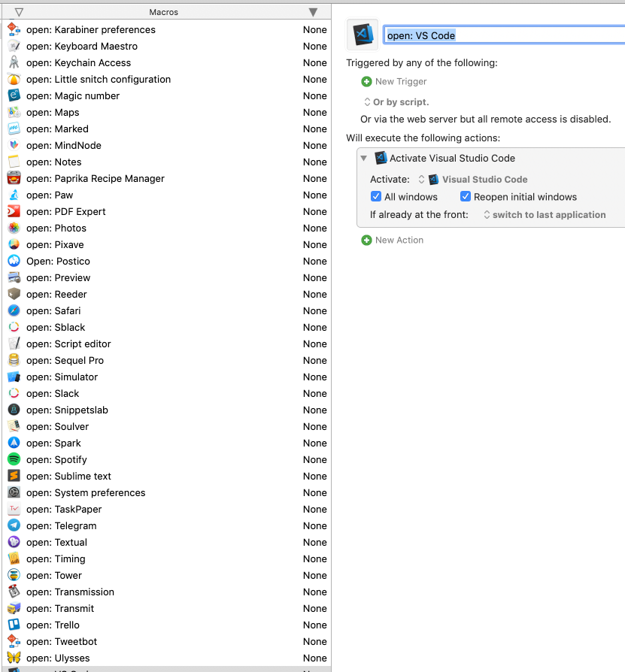This screenshot has height=672, width=625.
Task: Click the Activate Visual Studio Code action icon
Action: tap(381, 158)
